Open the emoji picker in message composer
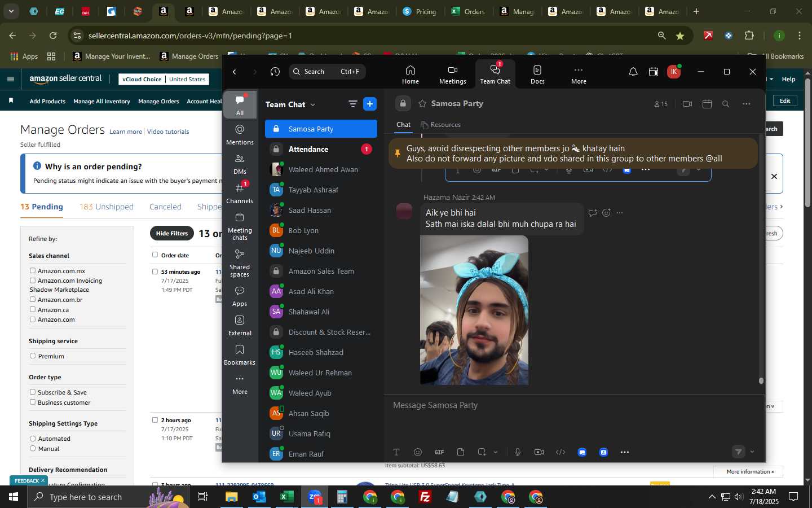 pos(418,452)
